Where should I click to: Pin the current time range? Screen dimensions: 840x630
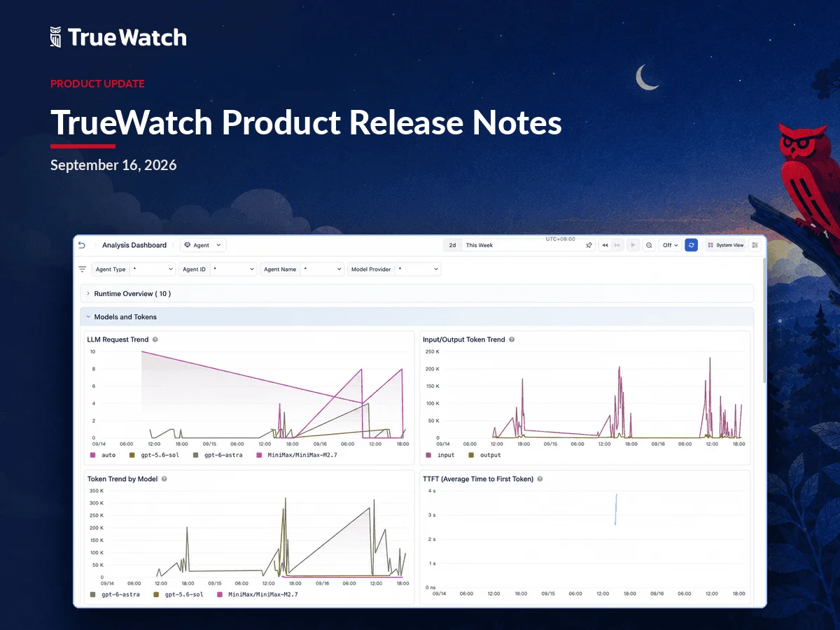pyautogui.click(x=589, y=245)
